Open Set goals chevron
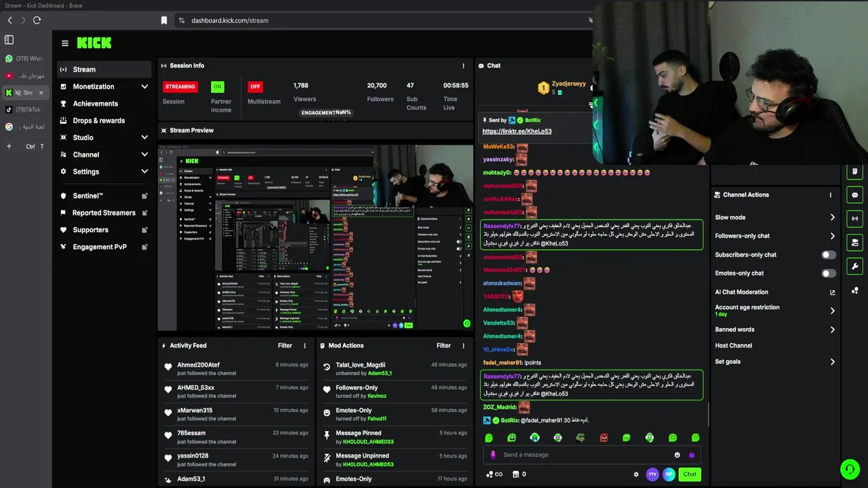The width and height of the screenshot is (868, 488). coord(833,362)
